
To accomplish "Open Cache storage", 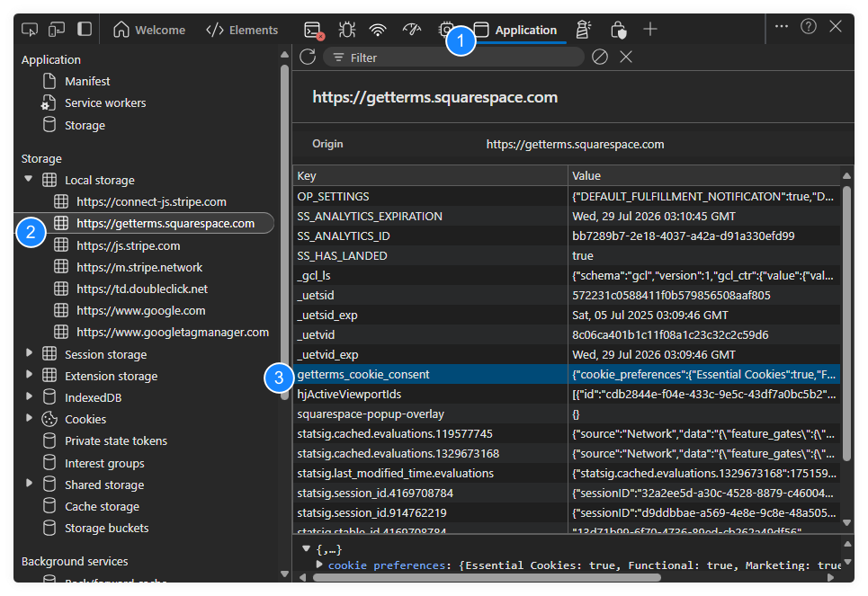I will click(102, 506).
